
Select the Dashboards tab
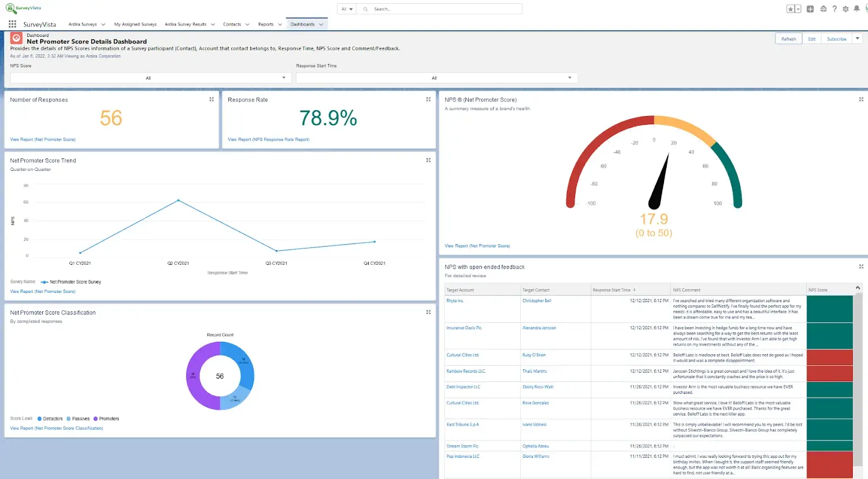point(302,24)
